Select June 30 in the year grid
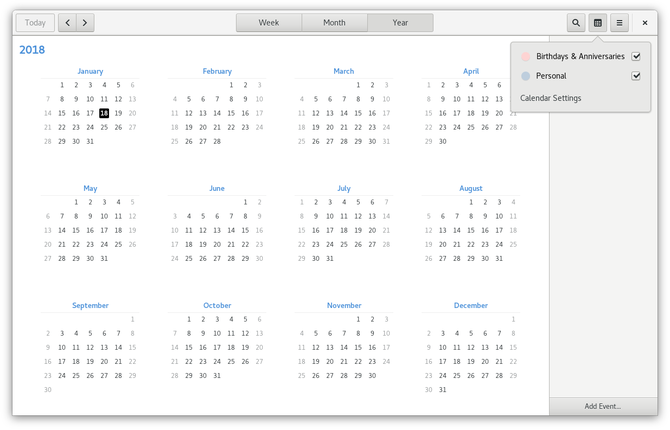This screenshot has height=430, width=670. click(x=259, y=258)
